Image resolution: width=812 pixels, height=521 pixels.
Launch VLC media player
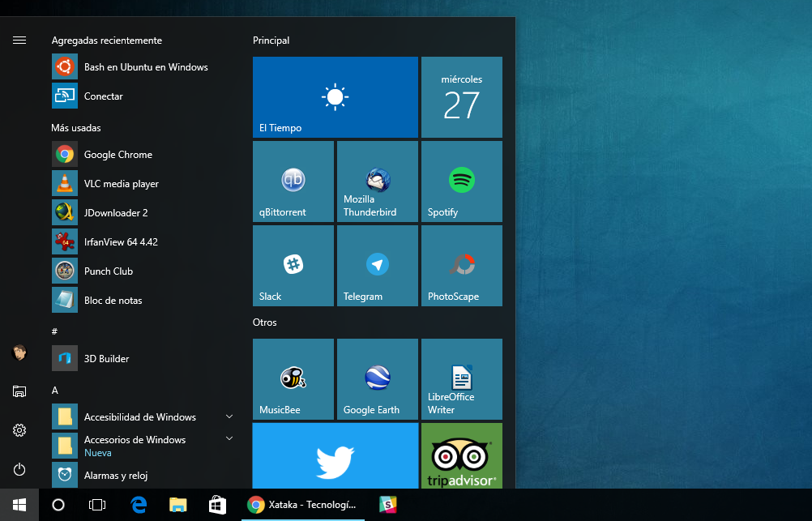(x=143, y=183)
